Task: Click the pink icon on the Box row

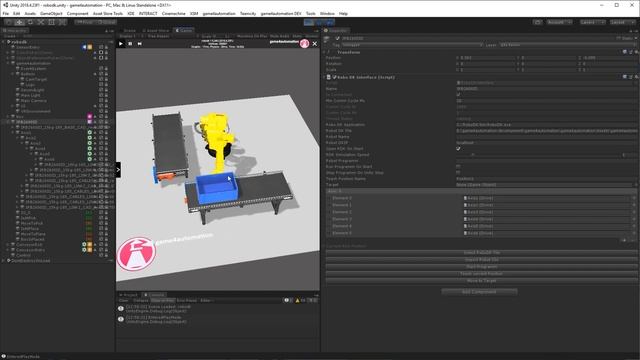Action: point(89,117)
